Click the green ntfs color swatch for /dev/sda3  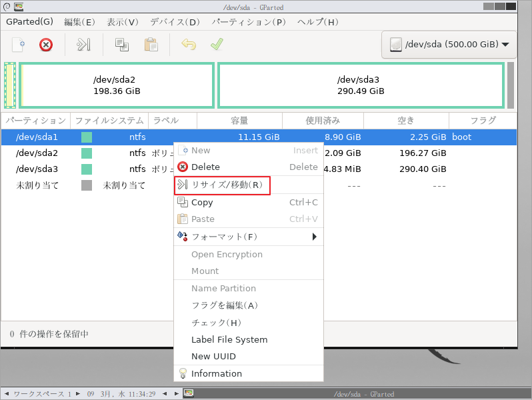click(87, 169)
